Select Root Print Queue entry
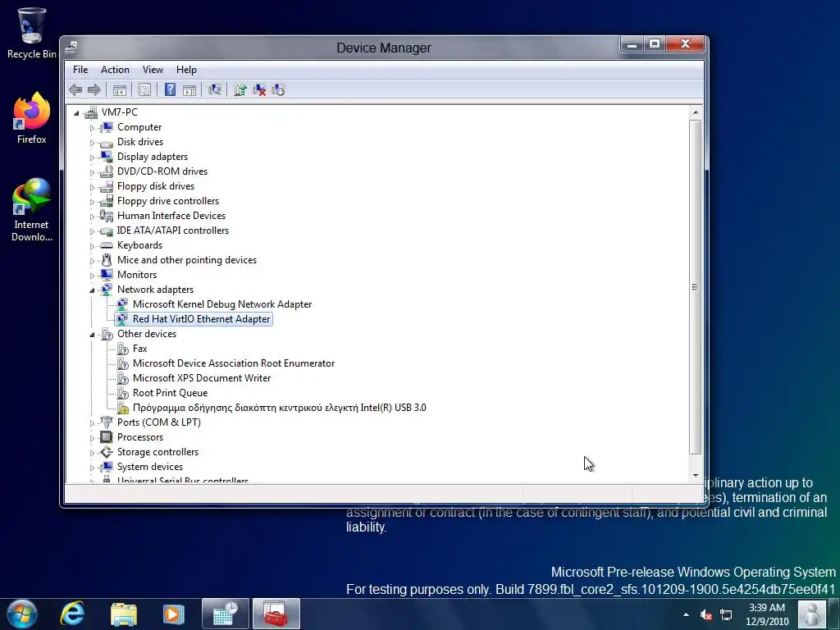The height and width of the screenshot is (630, 840). [171, 393]
